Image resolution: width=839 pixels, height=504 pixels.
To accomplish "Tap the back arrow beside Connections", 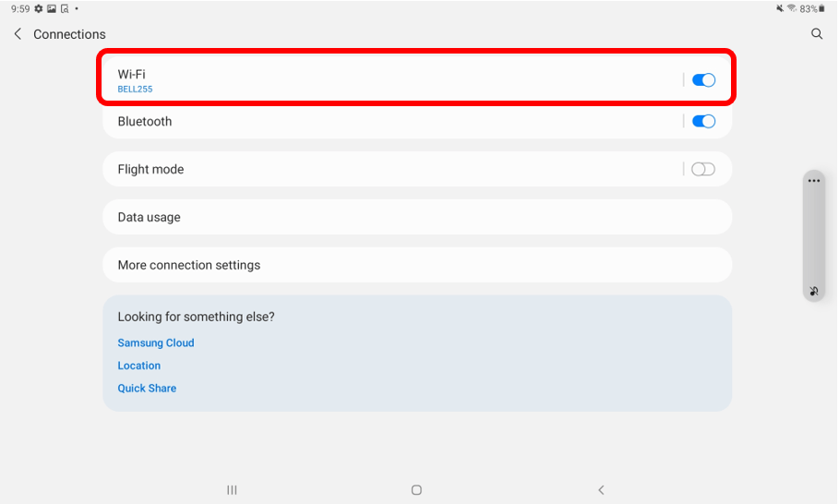I will point(18,34).
